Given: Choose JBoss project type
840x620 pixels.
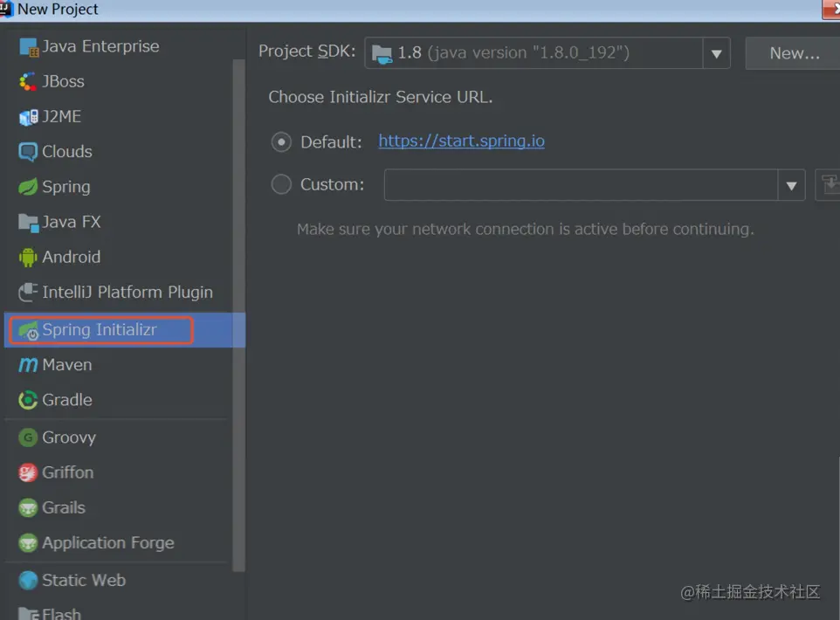Looking at the screenshot, I should pyautogui.click(x=63, y=81).
